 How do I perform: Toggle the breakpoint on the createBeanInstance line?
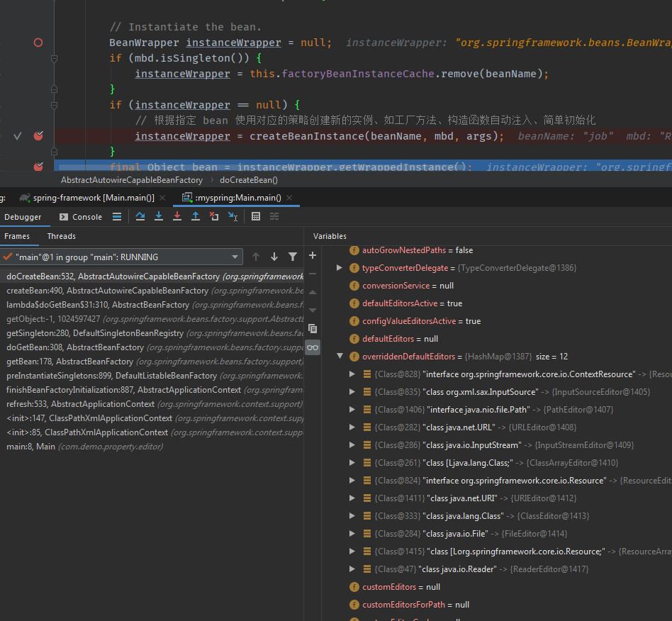coord(38,136)
